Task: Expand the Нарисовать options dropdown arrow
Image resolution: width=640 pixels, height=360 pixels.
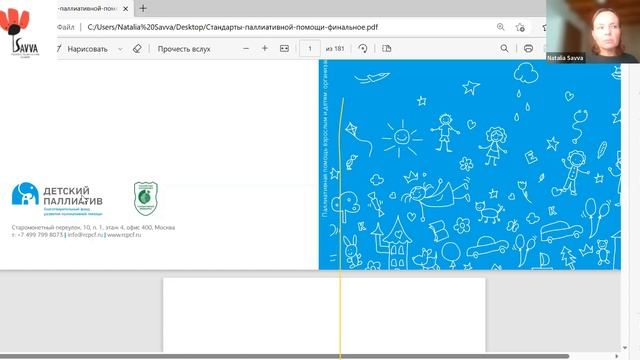Action: tap(120, 49)
